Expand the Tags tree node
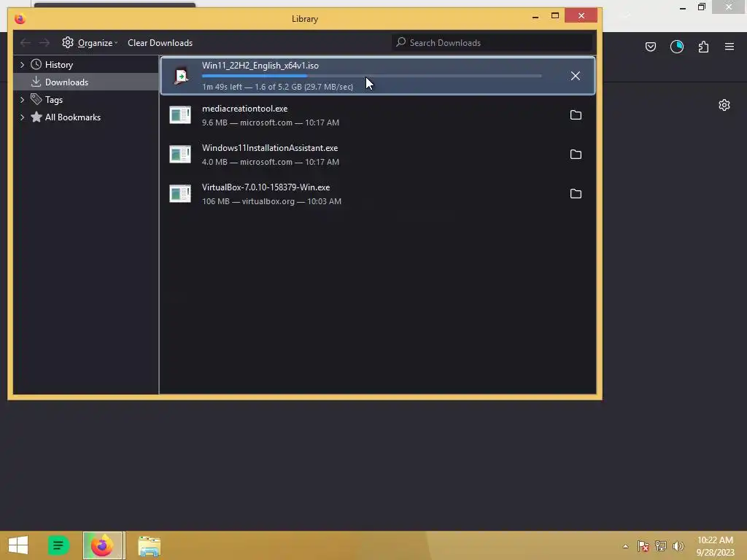Screen dimensions: 747x560 pyautogui.click(x=22, y=99)
